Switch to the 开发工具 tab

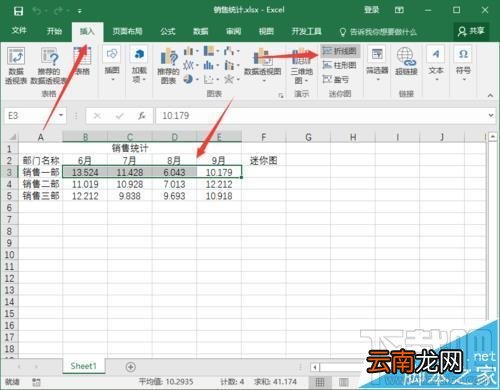click(x=307, y=31)
